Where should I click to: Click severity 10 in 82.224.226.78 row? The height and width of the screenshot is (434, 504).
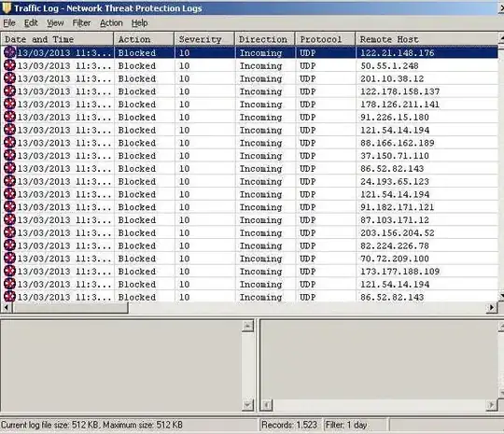184,245
